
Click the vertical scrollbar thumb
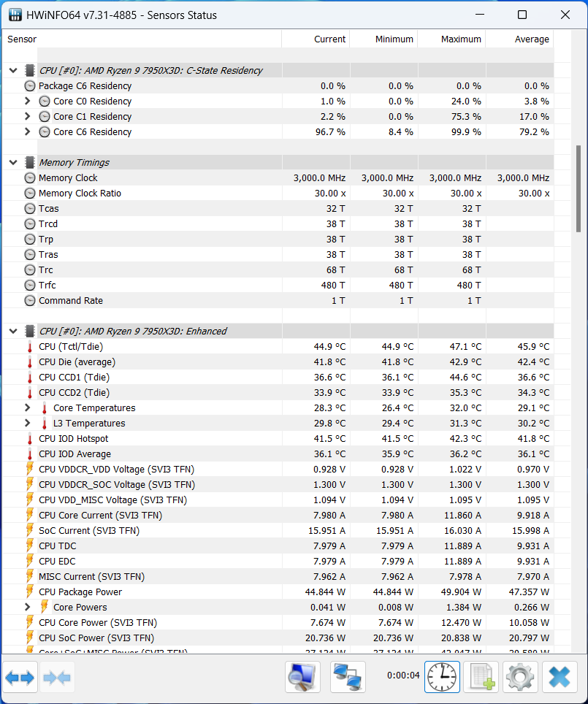[x=578, y=188]
